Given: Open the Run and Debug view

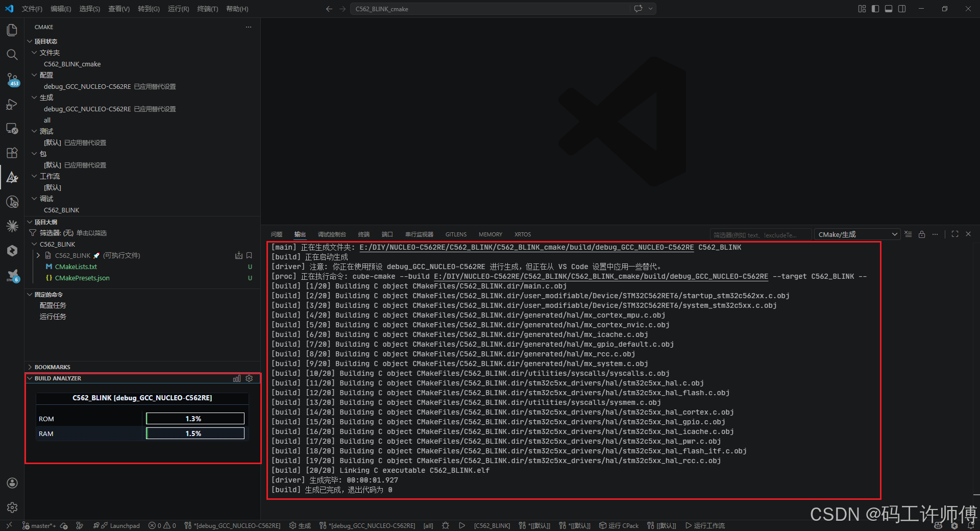Looking at the screenshot, I should 12,104.
